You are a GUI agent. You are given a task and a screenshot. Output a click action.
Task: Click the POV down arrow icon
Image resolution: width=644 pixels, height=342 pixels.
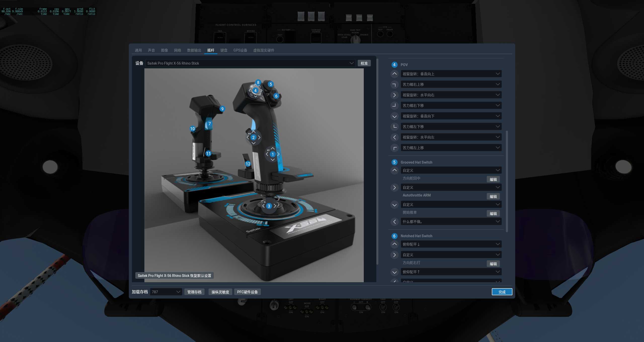click(394, 116)
